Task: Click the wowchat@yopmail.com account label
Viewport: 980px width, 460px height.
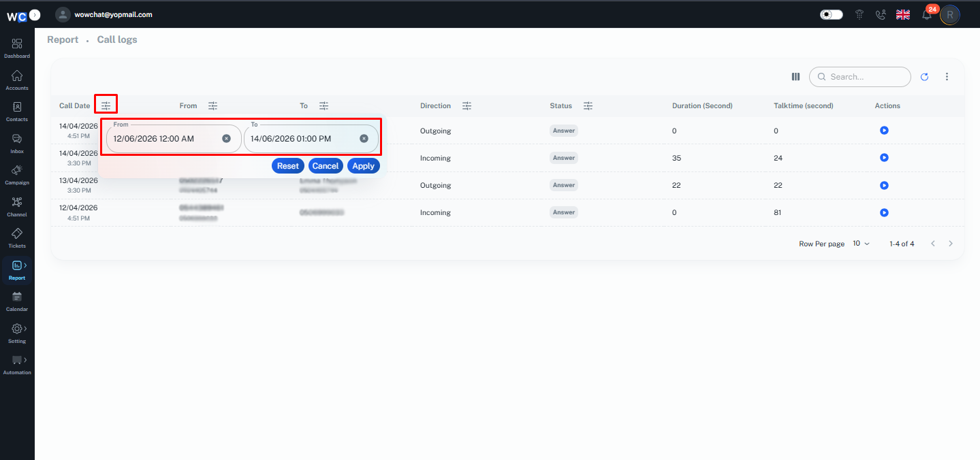Action: point(113,14)
